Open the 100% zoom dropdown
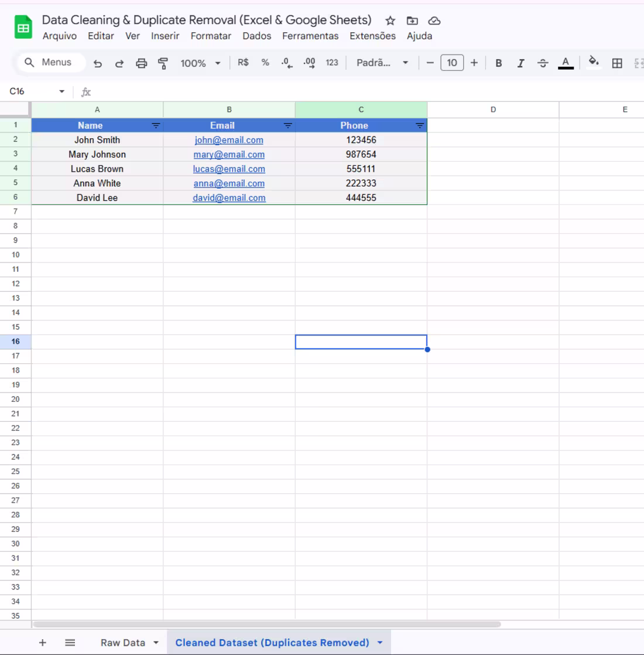The width and height of the screenshot is (644, 655). 200,63
